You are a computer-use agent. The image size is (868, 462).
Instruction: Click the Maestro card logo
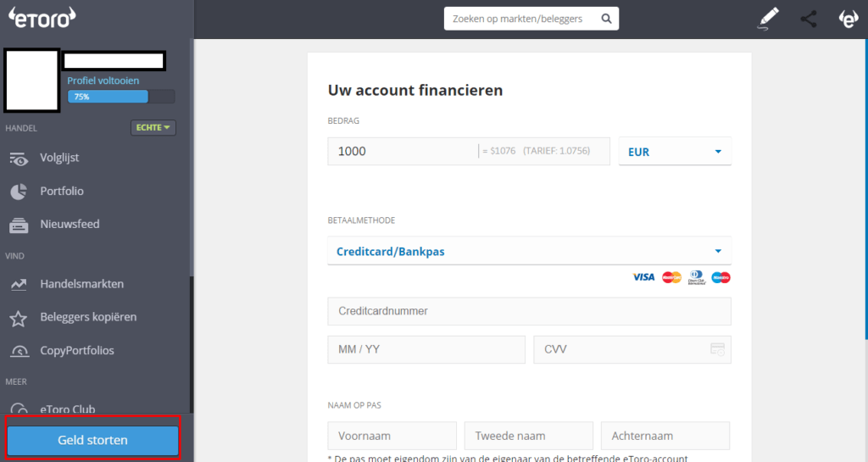pos(721,277)
